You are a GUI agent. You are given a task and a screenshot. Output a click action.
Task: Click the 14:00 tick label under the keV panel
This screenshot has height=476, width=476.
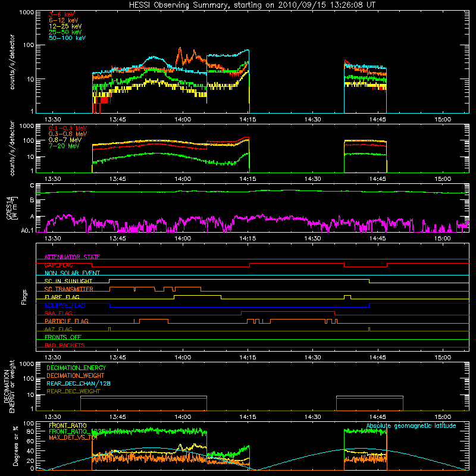click(183, 120)
